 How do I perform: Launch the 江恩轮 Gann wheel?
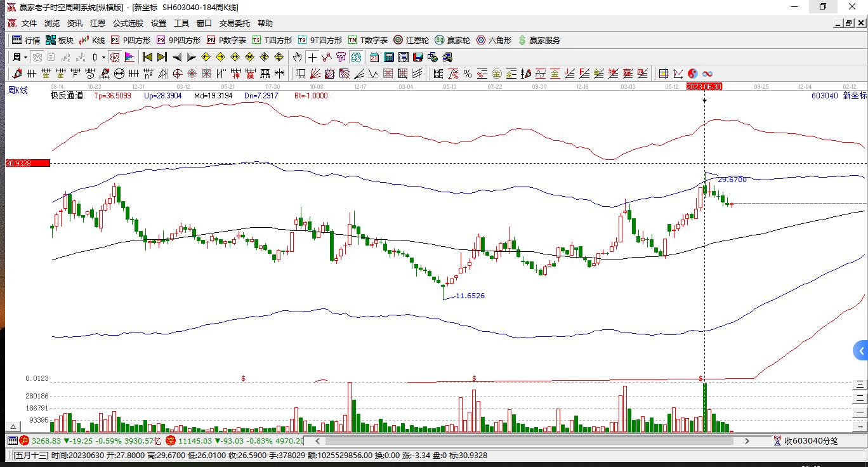click(x=411, y=40)
